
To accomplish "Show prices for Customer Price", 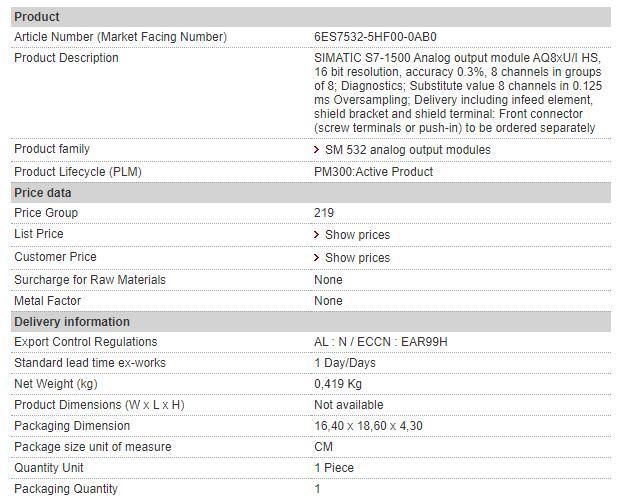I will click(x=357, y=258).
